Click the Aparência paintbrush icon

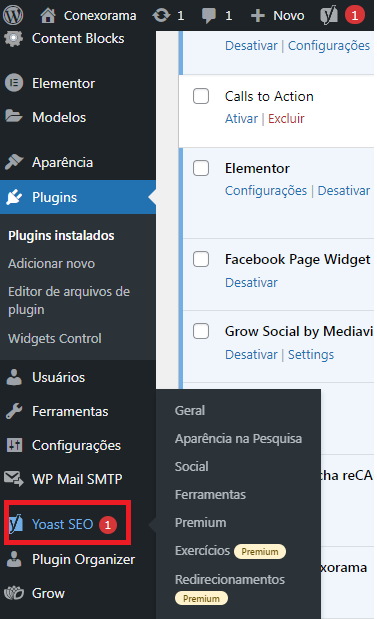coord(14,162)
